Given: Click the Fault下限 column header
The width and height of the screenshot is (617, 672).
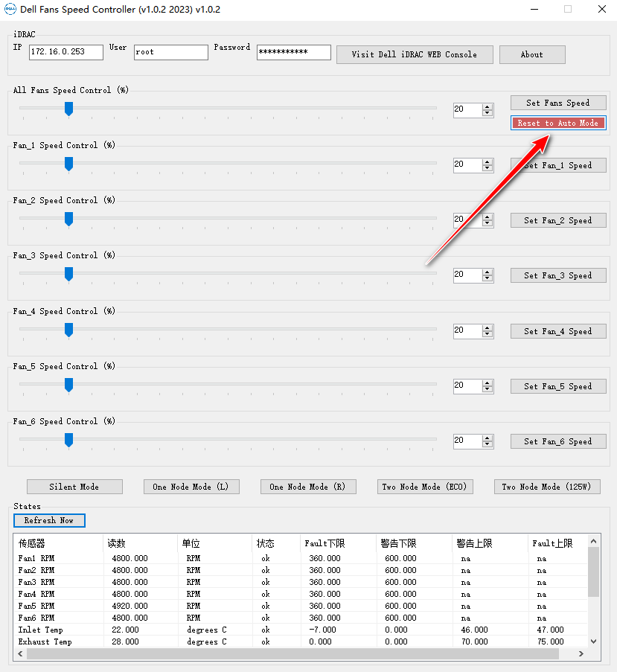Looking at the screenshot, I should click(339, 543).
